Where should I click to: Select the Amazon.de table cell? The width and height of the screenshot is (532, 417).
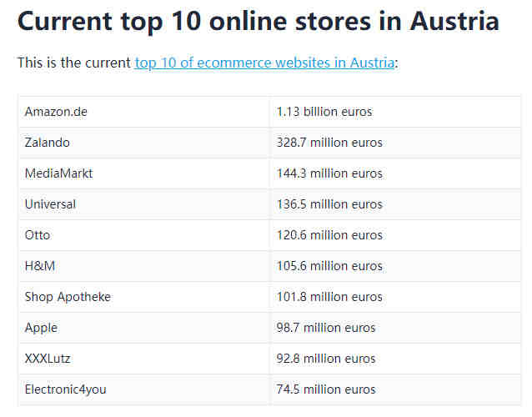coord(145,112)
